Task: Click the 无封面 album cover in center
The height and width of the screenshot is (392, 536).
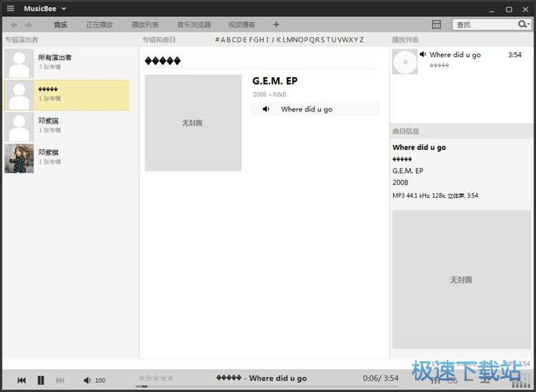Action: point(193,123)
